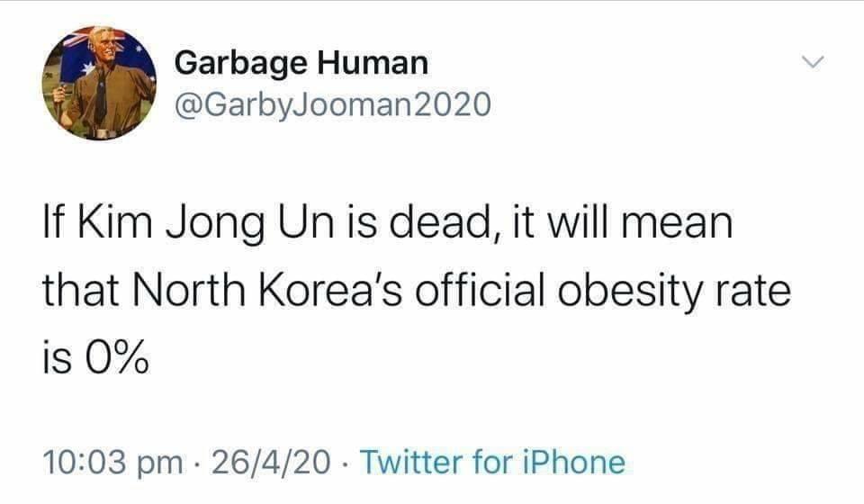This screenshot has width=864, height=504.
Task: Open the @GarbyJooman2020 handle link
Action: [x=333, y=104]
